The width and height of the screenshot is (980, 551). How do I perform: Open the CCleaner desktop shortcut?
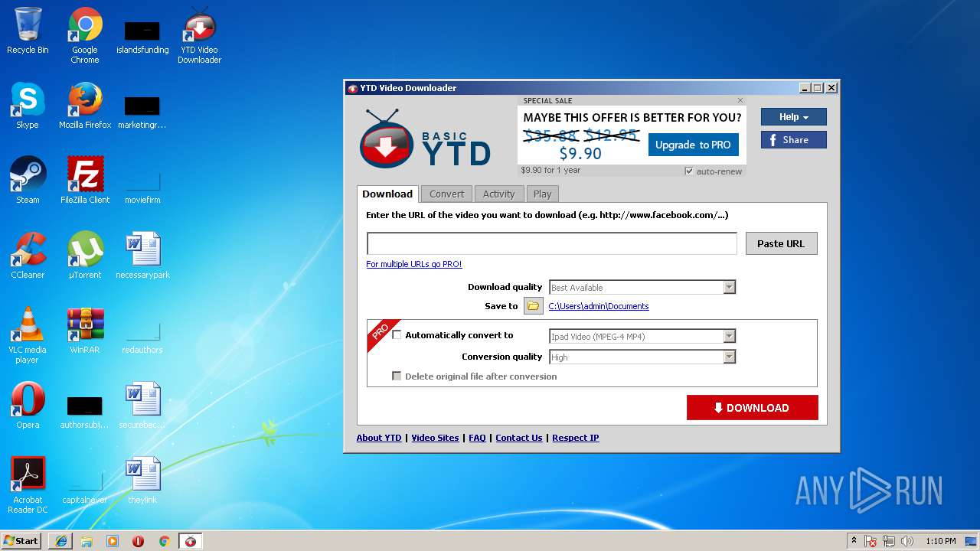click(x=28, y=256)
